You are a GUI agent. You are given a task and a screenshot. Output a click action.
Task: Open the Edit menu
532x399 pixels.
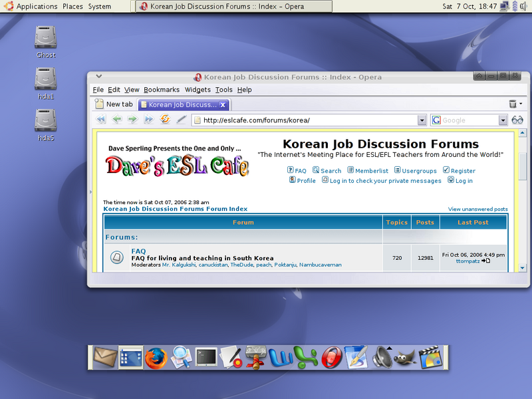click(x=114, y=90)
